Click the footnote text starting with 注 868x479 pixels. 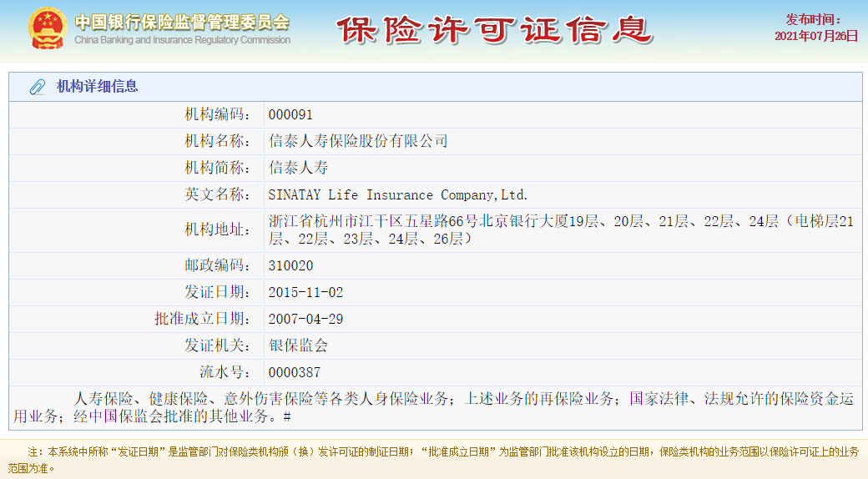[434, 460]
